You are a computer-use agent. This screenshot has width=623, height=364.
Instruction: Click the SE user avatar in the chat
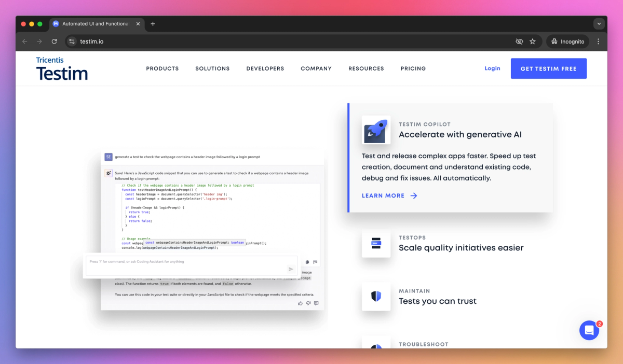109,157
